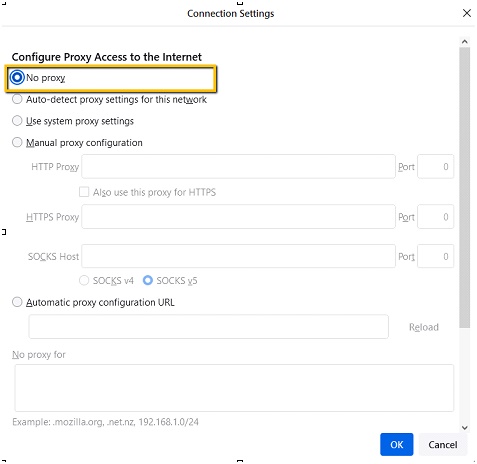
Task: Confirm settings with the OK button
Action: (x=397, y=444)
